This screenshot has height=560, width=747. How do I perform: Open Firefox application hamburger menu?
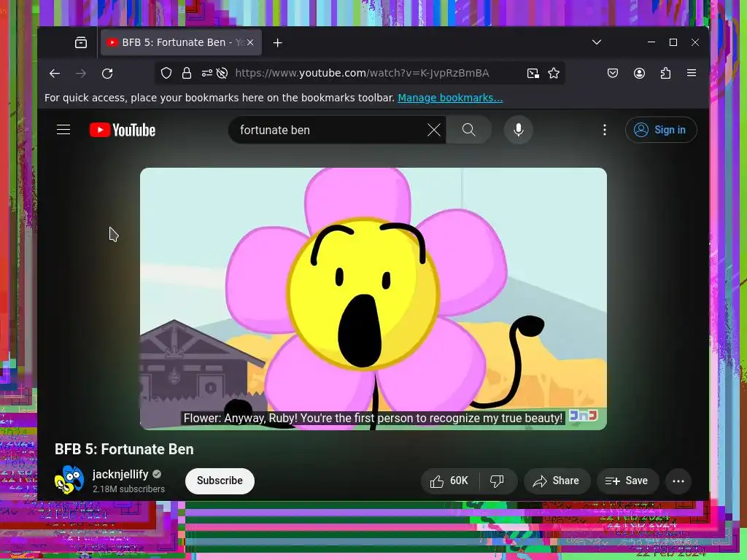(692, 73)
